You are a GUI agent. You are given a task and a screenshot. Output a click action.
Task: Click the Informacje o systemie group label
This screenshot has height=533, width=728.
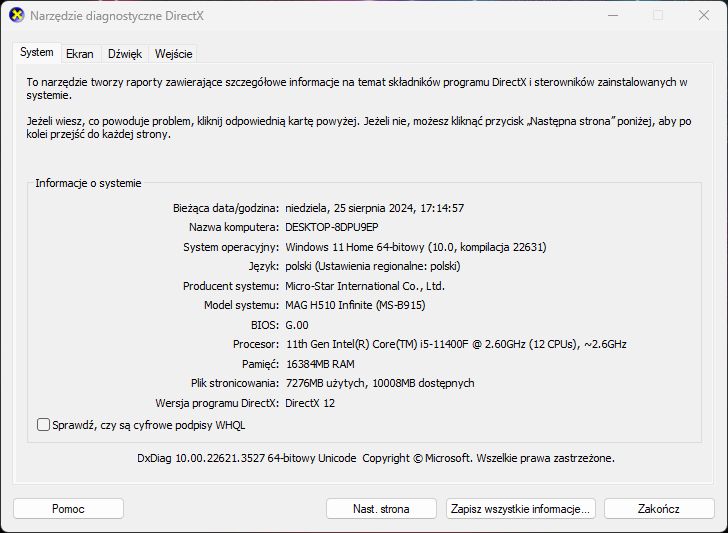(x=88, y=183)
